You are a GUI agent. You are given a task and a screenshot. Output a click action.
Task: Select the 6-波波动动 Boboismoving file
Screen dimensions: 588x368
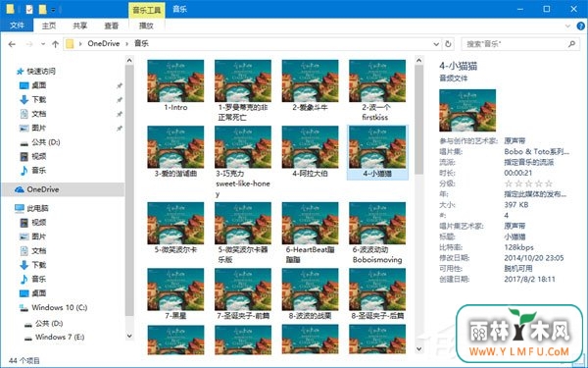tap(377, 234)
